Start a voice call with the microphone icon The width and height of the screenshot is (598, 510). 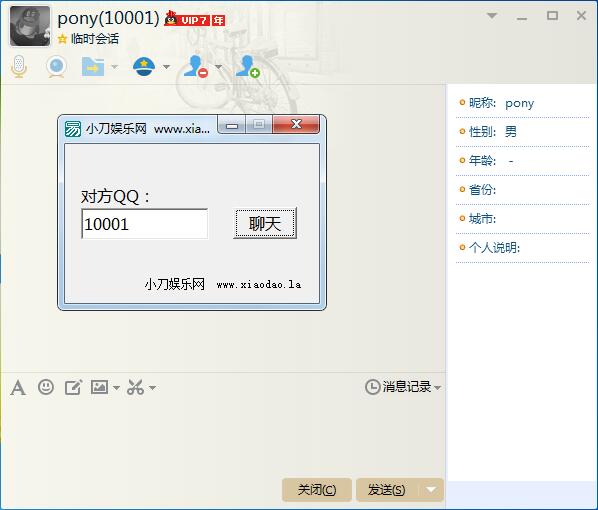coord(19,66)
